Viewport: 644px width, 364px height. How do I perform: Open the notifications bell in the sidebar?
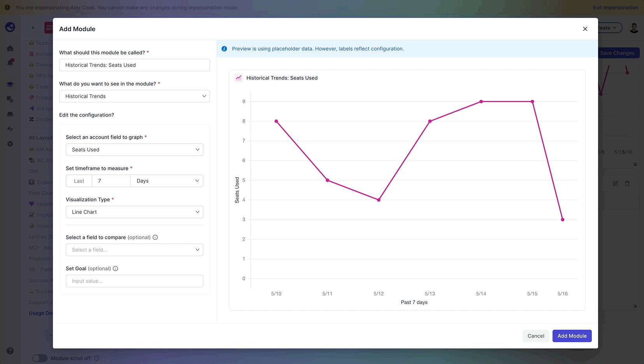(x=10, y=62)
